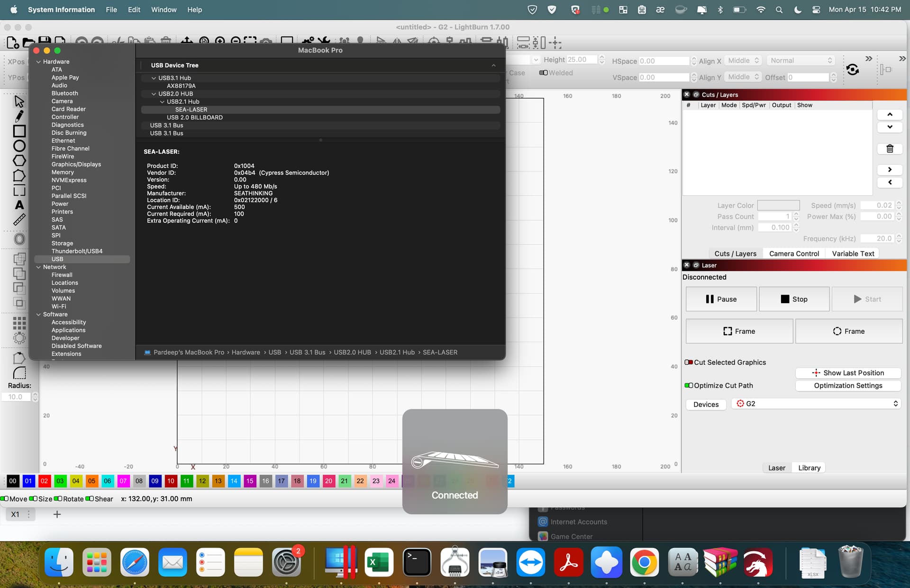Collapse the USB3.1 Hub tree node
The width and height of the screenshot is (910, 588).
(x=154, y=78)
